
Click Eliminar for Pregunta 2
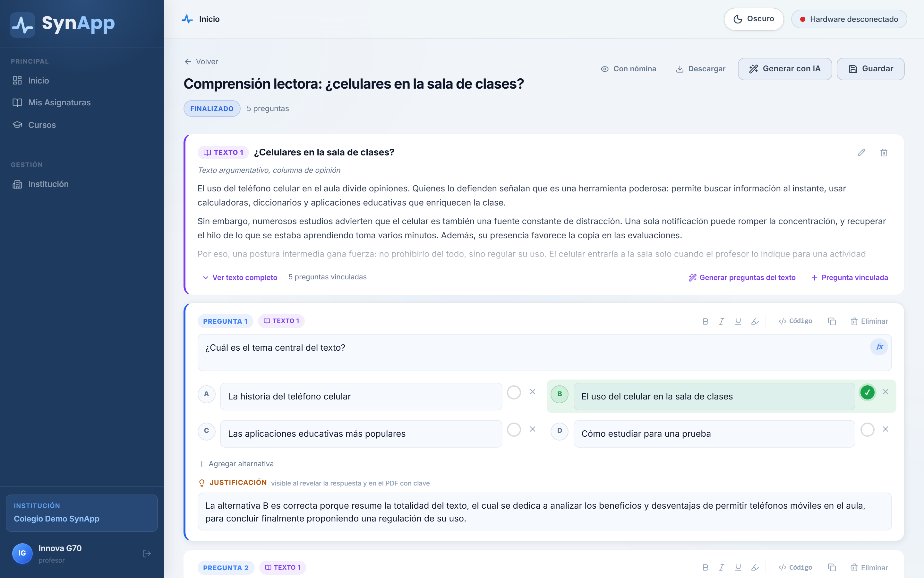click(x=869, y=568)
